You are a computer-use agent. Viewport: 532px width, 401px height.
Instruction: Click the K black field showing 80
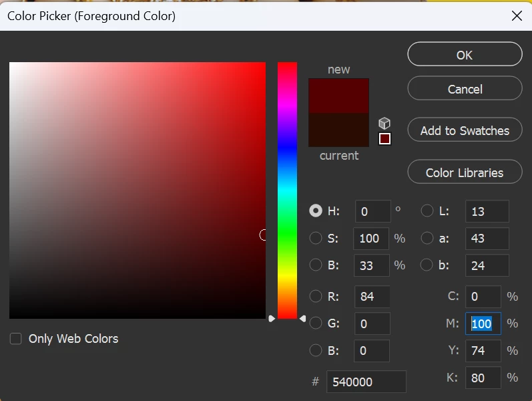click(x=483, y=378)
